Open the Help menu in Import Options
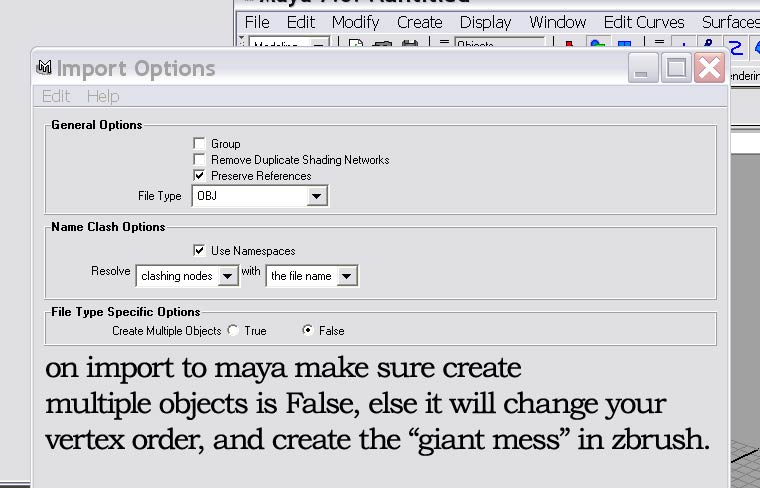This screenshot has width=760, height=488. coord(103,96)
